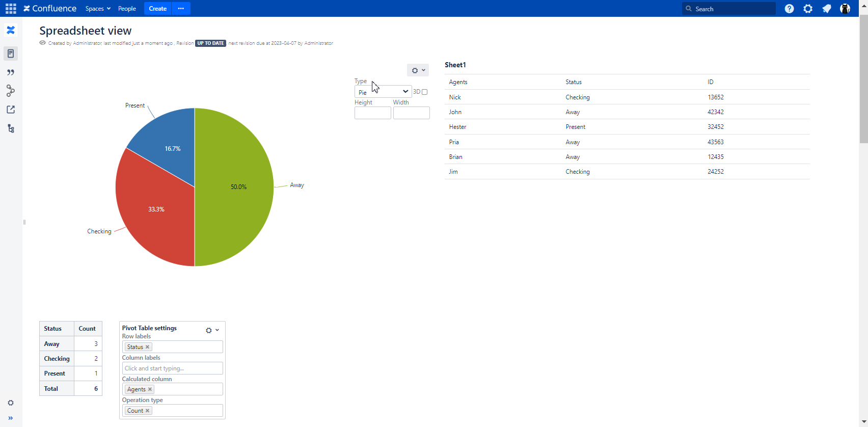The image size is (868, 427).
Task: Expand the Pivot Table settings gear menu
Action: pos(212,330)
